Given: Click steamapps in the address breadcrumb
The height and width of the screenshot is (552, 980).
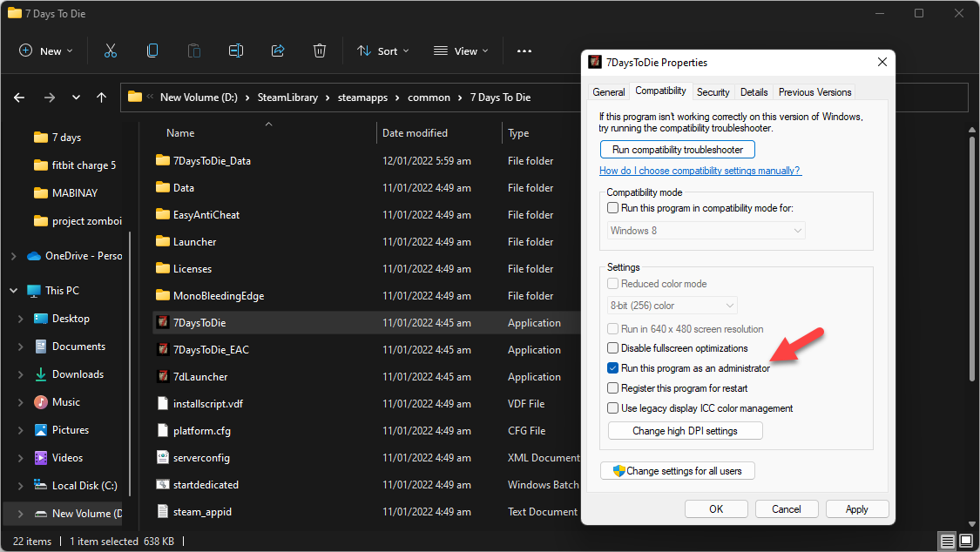Looking at the screenshot, I should [x=362, y=98].
